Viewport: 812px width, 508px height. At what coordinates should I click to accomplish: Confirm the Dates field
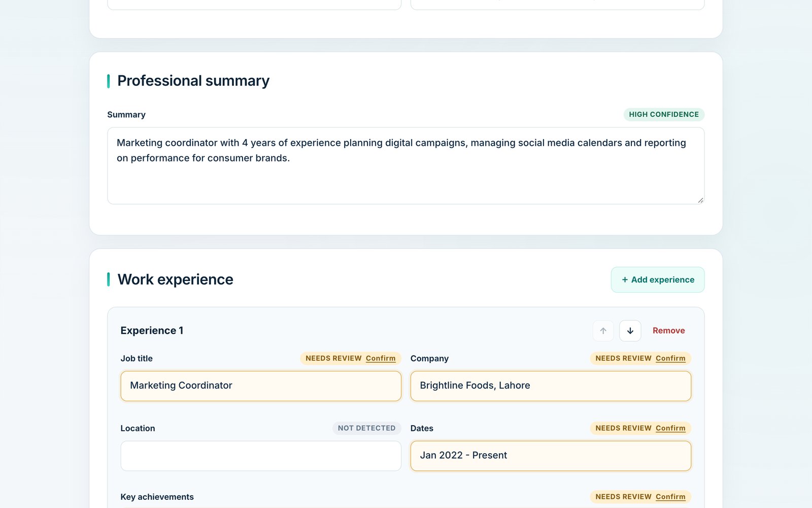point(670,428)
